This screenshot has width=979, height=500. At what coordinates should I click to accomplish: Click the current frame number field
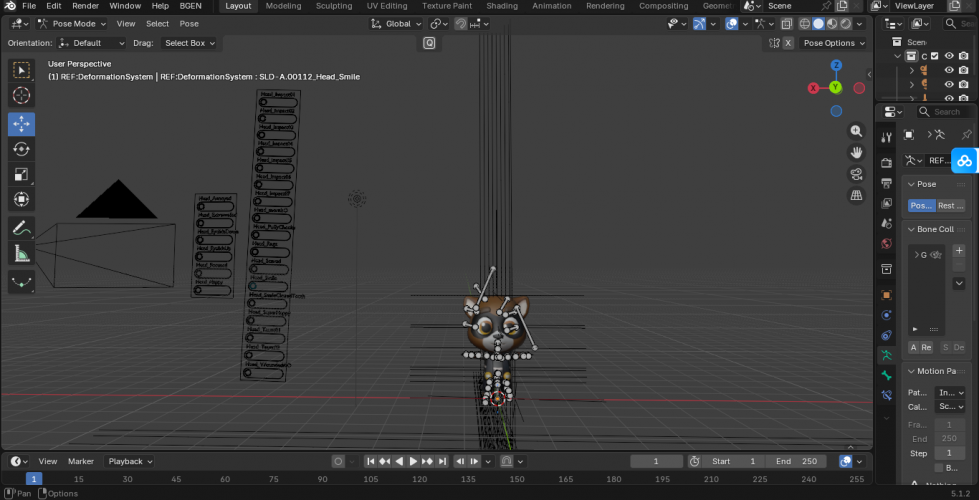pyautogui.click(x=656, y=461)
